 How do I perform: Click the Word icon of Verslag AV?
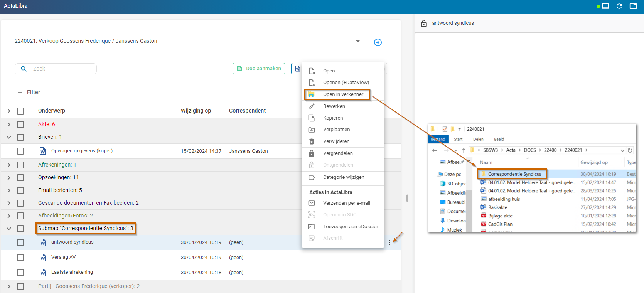(43, 258)
